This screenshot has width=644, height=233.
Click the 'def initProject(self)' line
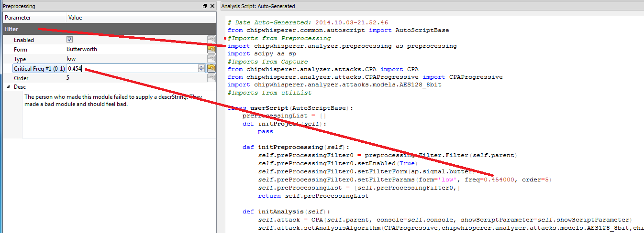point(285,124)
